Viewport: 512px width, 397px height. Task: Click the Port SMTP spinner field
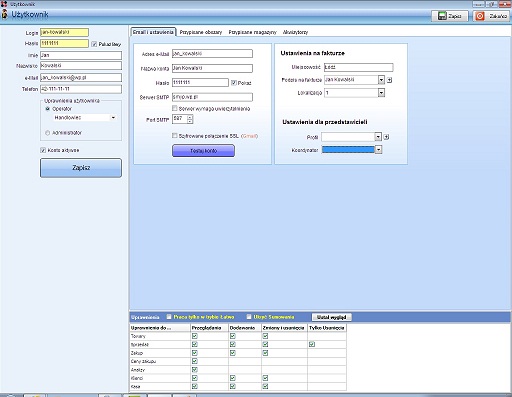pyautogui.click(x=183, y=119)
